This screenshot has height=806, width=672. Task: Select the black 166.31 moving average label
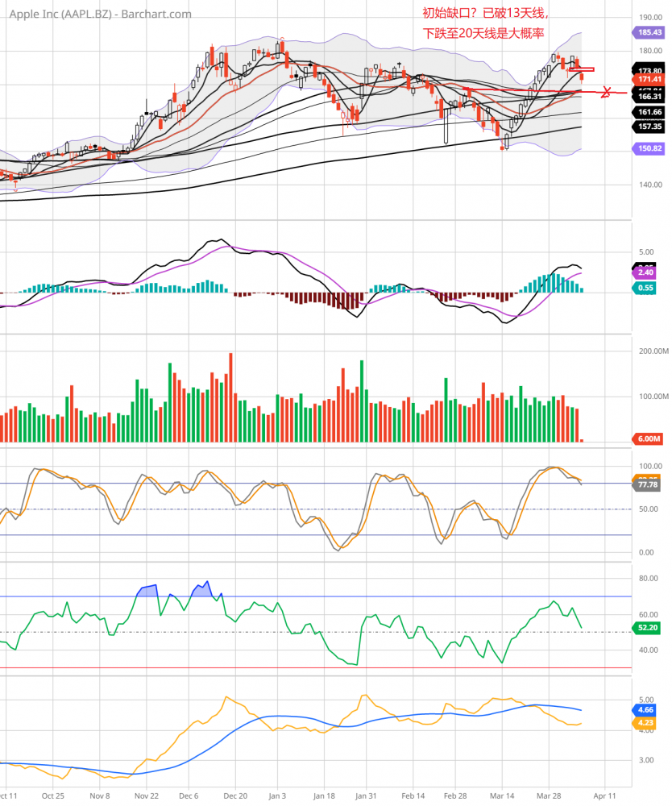[649, 97]
